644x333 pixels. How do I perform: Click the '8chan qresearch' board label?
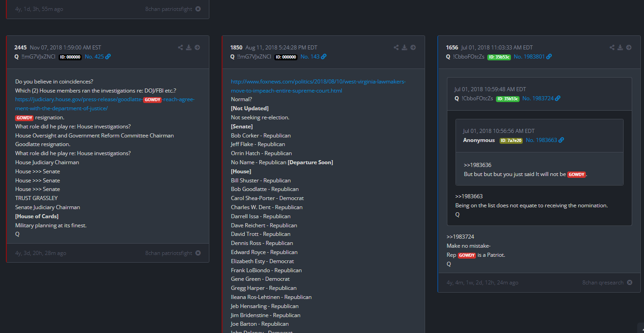click(x=603, y=283)
